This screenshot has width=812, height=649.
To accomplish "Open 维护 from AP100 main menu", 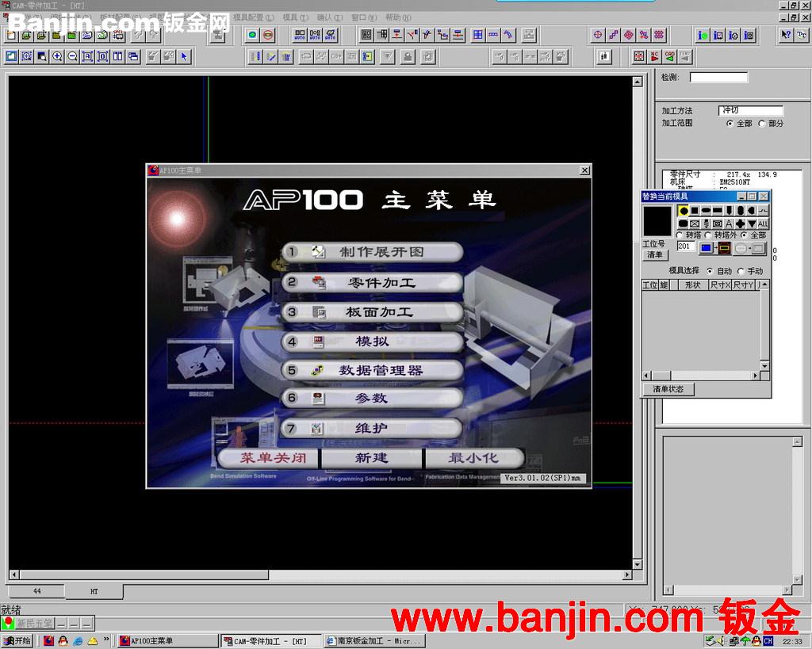I will [372, 428].
